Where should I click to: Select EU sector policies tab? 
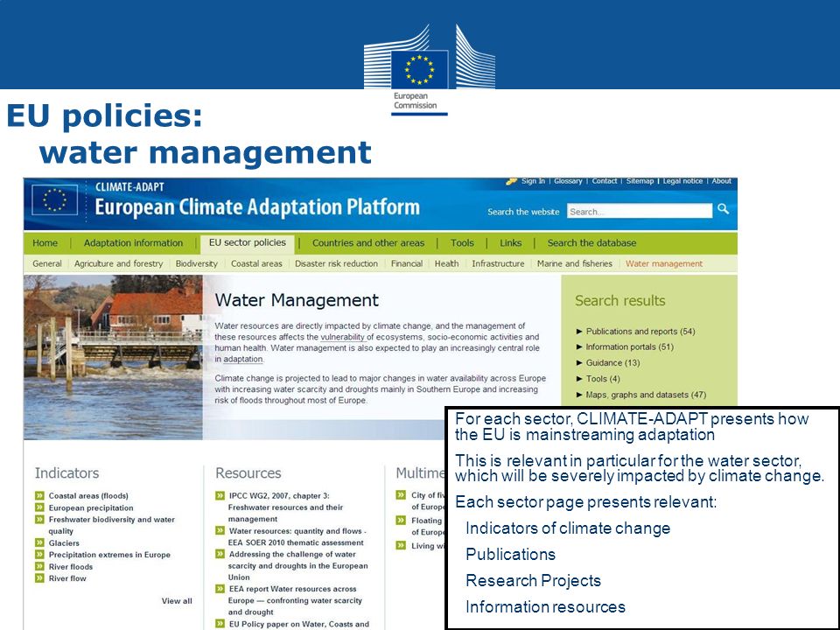tap(248, 242)
